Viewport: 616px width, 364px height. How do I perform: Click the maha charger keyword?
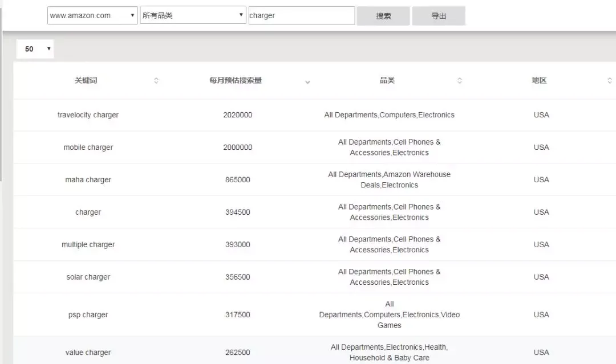[x=88, y=179]
